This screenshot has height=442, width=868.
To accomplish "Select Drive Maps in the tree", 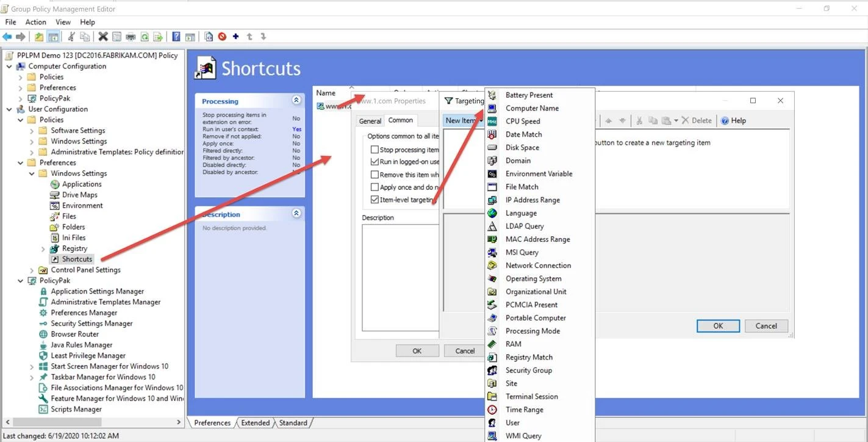I will [79, 195].
